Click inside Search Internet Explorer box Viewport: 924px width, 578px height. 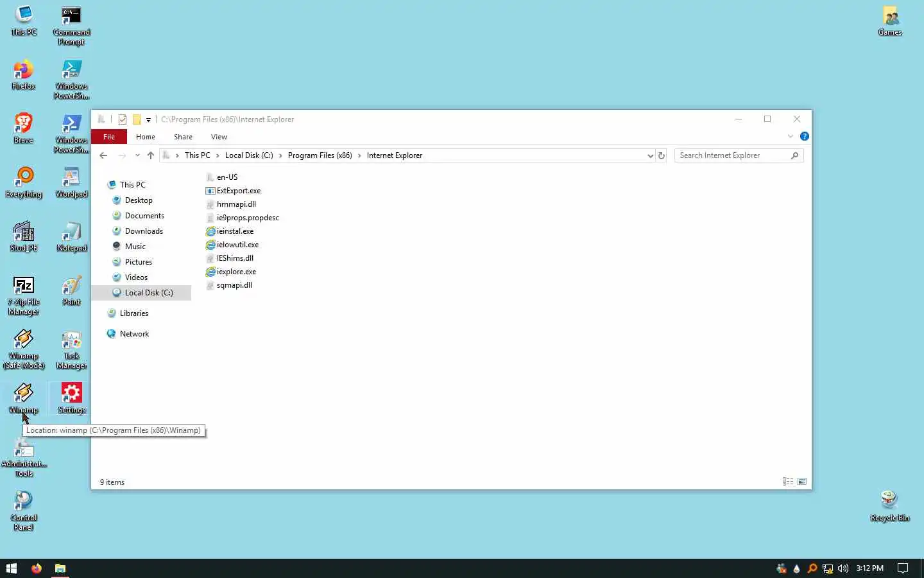pos(733,155)
